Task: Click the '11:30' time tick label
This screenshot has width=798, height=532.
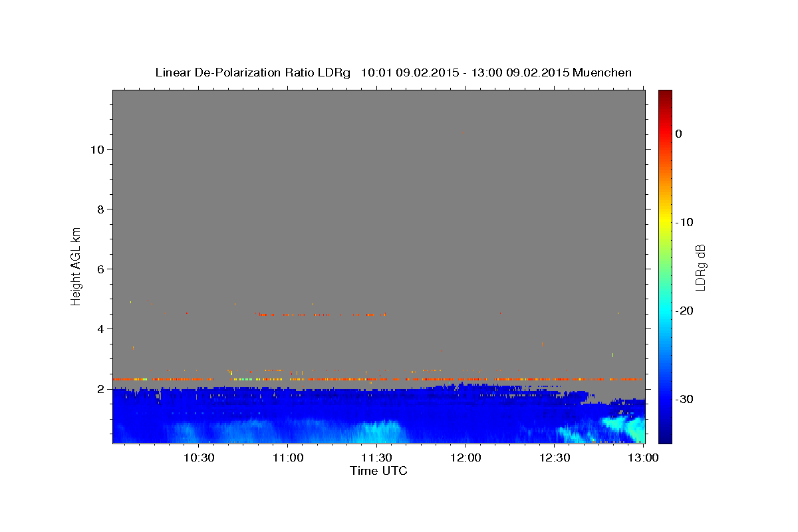Action: (x=376, y=458)
